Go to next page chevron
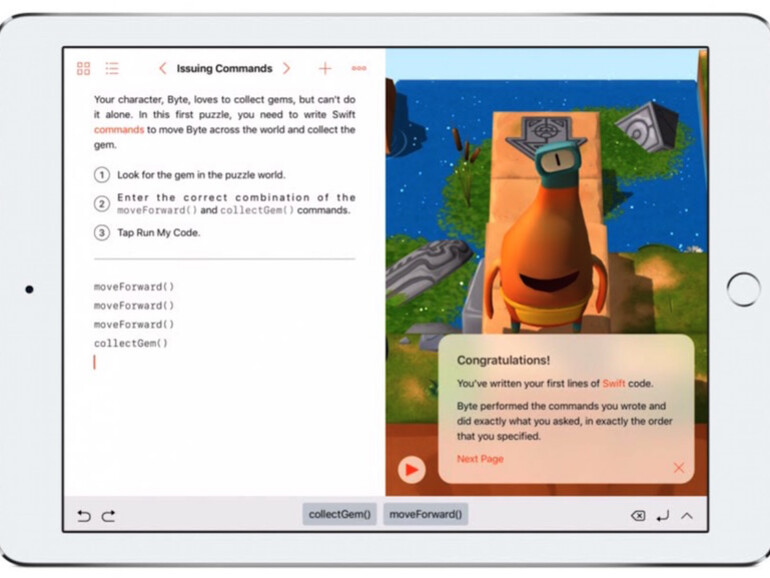Viewport: 770px width, 578px height. (x=286, y=68)
